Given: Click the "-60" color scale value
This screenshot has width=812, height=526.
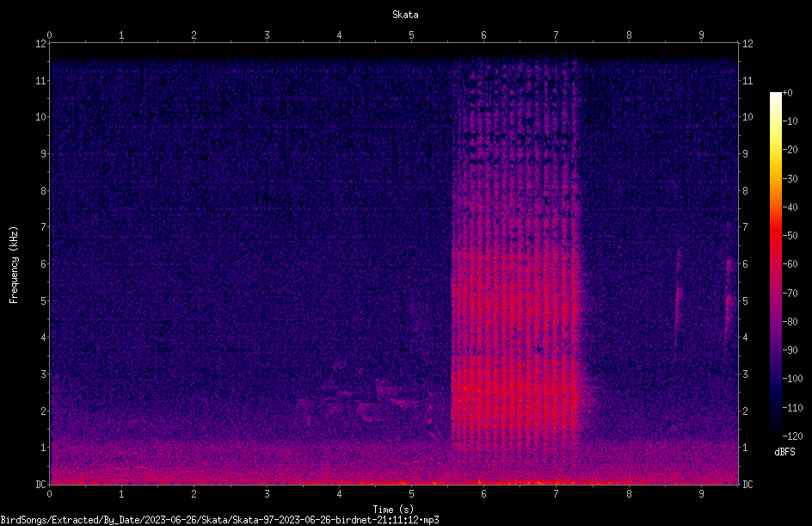Looking at the screenshot, I should point(790,264).
